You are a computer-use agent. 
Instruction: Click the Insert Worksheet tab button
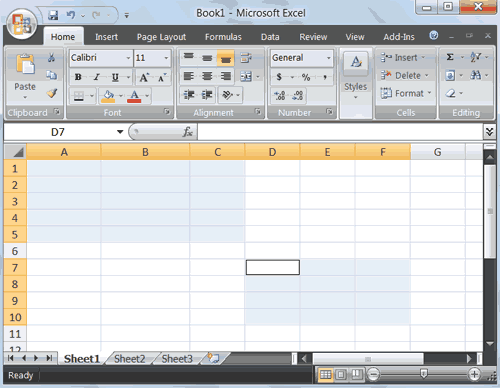(x=213, y=358)
